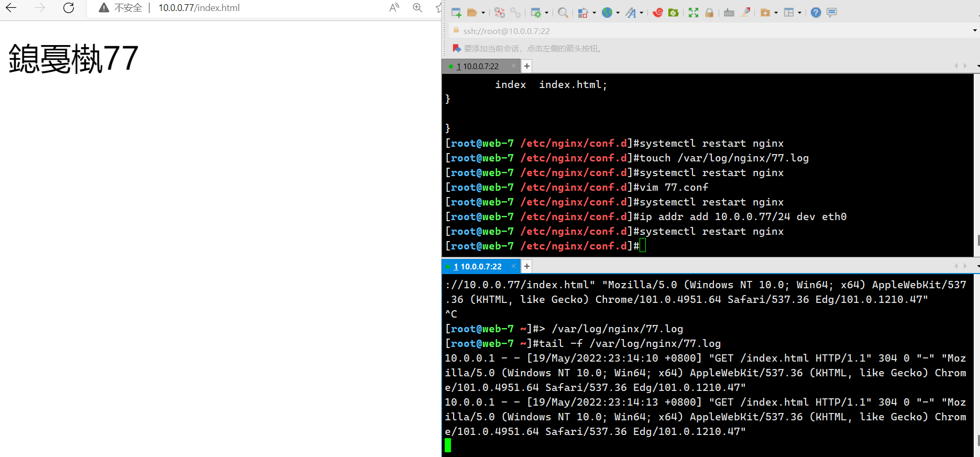The image size is (980, 457).
Task: Click the find magnifier icon in toolbar
Action: [x=563, y=13]
